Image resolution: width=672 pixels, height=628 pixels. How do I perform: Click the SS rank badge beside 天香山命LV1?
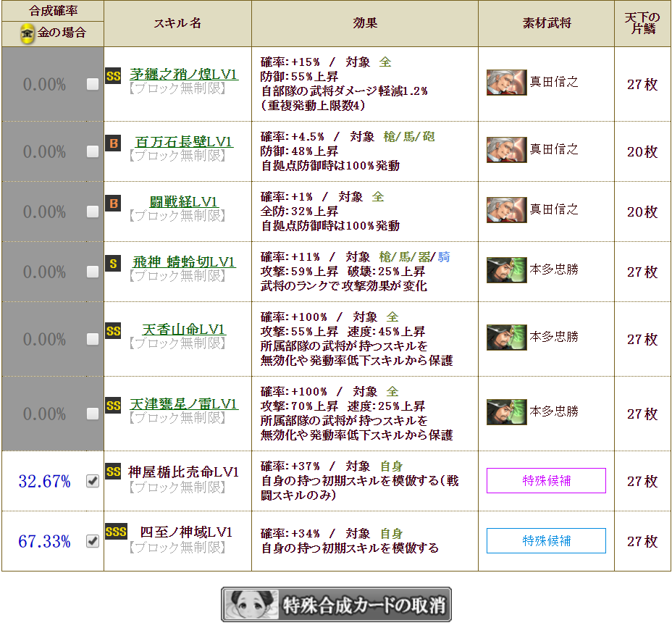pyautogui.click(x=113, y=331)
